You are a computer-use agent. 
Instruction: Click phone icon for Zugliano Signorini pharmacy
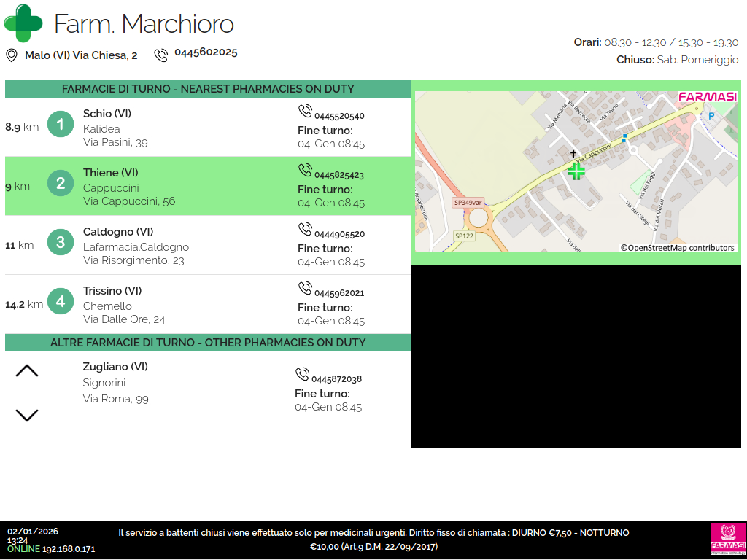[x=302, y=374]
